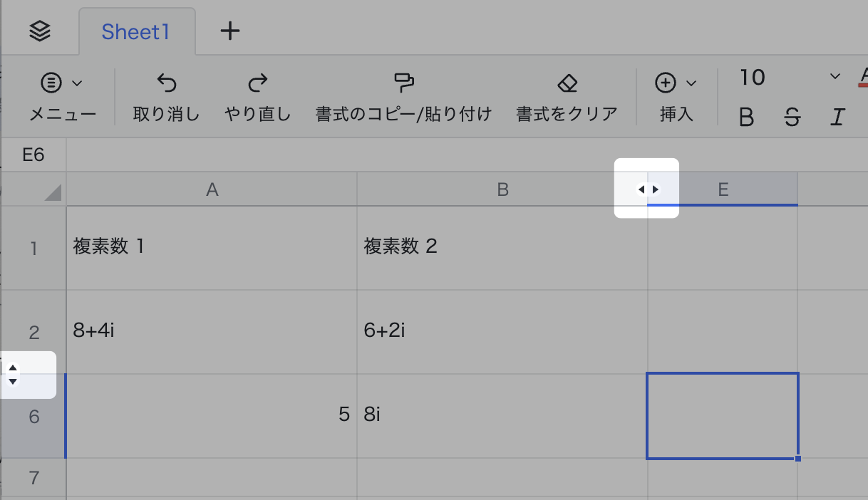The width and height of the screenshot is (868, 500).
Task: Toggle italic formatting (I)
Action: pos(837,117)
